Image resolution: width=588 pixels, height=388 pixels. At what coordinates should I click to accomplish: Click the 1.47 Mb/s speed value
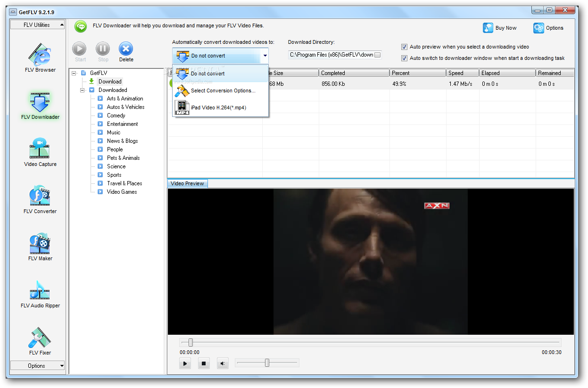[460, 84]
